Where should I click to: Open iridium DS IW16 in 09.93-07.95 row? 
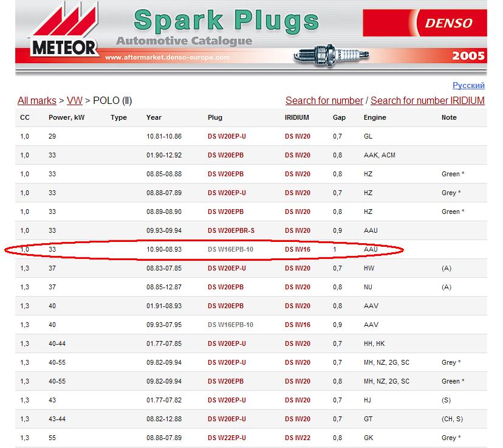coord(298,325)
